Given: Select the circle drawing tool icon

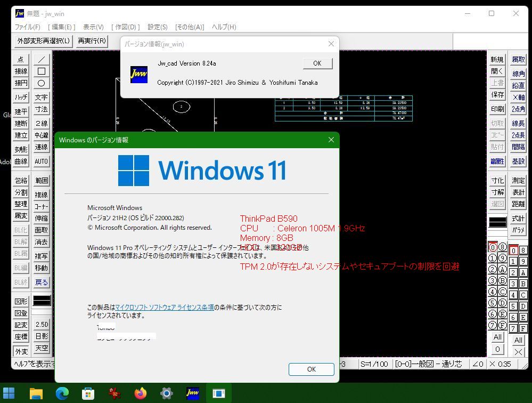Looking at the screenshot, I should 42,83.
